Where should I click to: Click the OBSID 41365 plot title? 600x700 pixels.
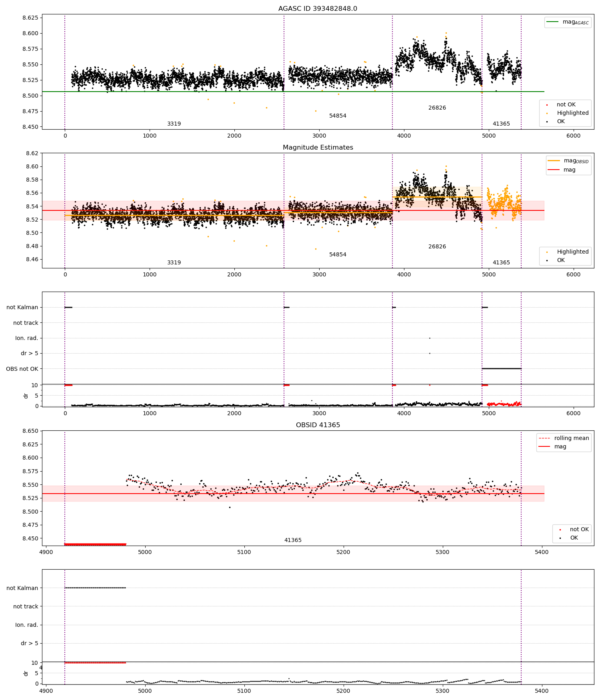click(x=318, y=425)
